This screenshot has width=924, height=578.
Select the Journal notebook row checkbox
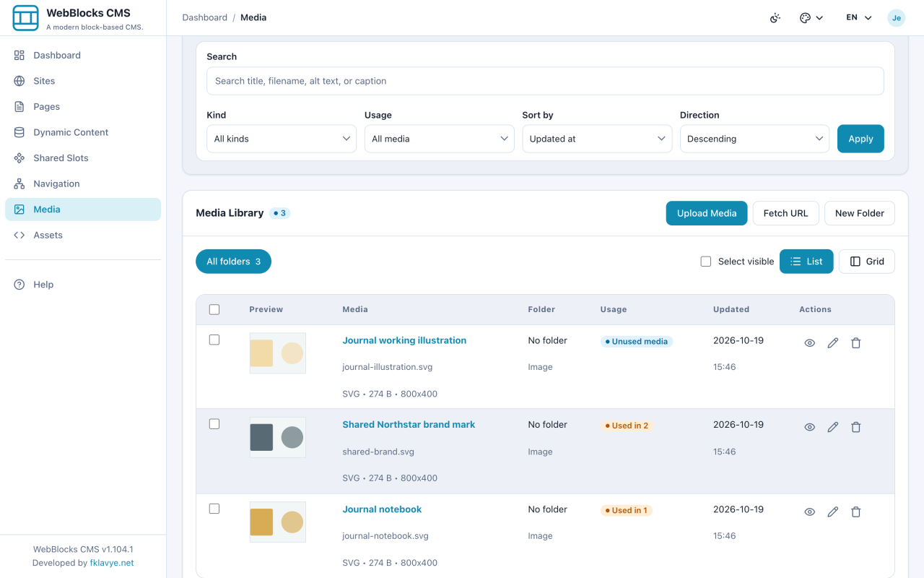(x=214, y=509)
